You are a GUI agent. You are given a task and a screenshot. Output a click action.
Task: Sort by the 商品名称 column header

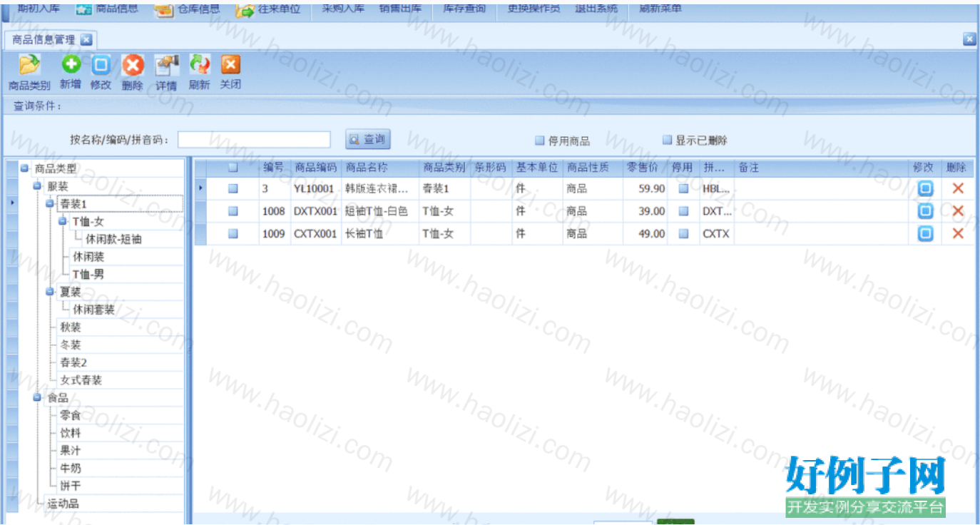(x=380, y=168)
